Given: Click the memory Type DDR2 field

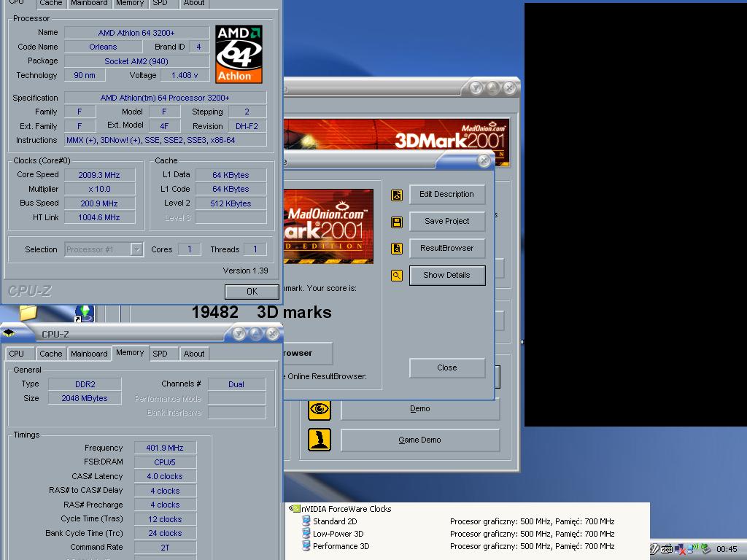Looking at the screenshot, I should coord(85,384).
